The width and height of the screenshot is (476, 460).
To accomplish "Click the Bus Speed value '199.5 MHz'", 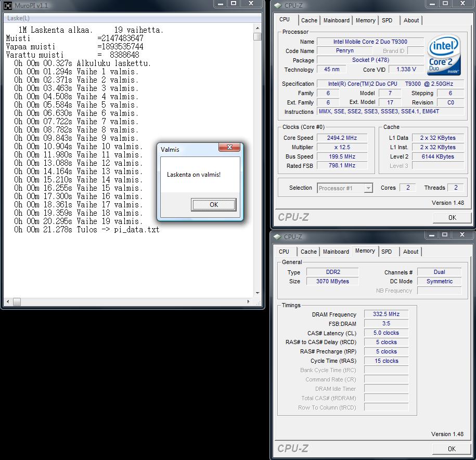I will [342, 156].
